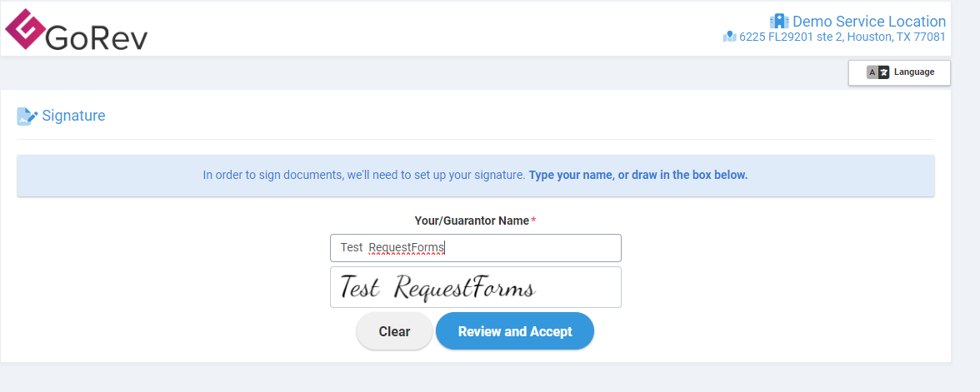Click the blue signature setup info banner

[476, 176]
